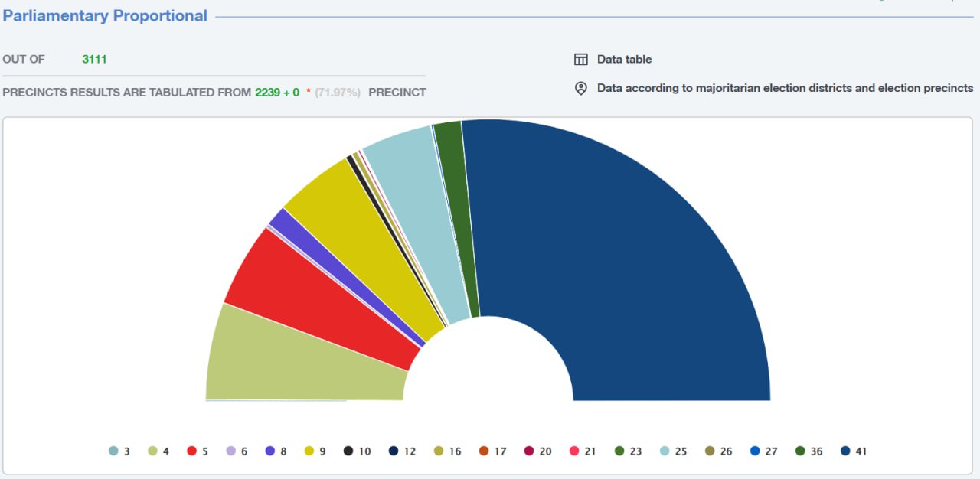This screenshot has height=479, width=980.
Task: Hide party 9 using its legend entry
Action: [315, 451]
